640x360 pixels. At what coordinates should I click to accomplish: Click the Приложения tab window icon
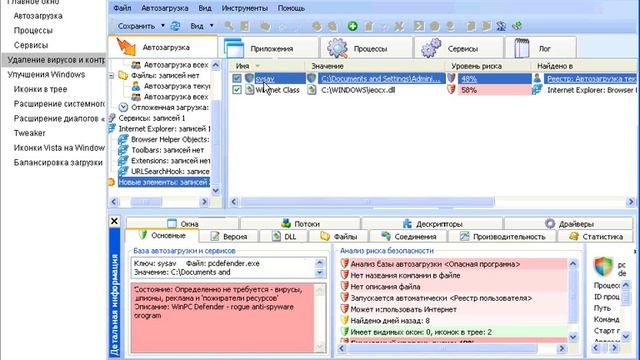(x=234, y=48)
